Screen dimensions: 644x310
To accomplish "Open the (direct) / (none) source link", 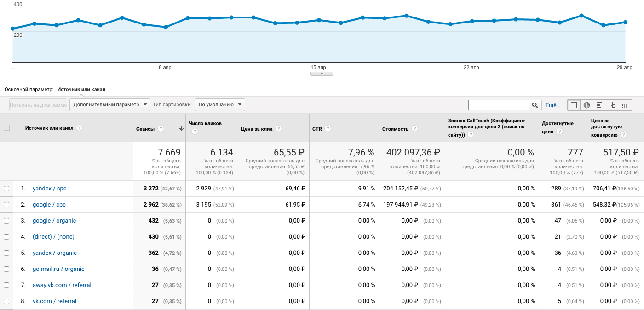I will (53, 237).
